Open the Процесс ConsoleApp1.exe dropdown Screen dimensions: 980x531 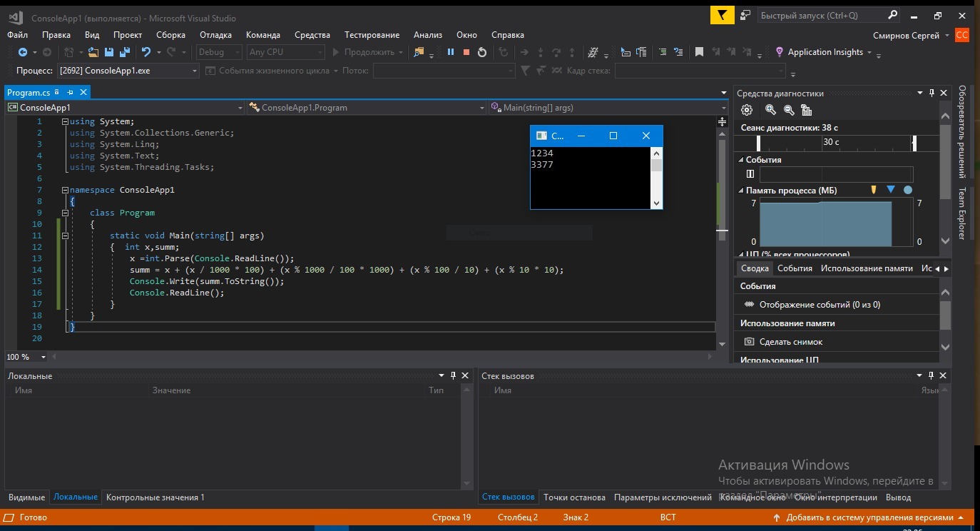(x=194, y=71)
